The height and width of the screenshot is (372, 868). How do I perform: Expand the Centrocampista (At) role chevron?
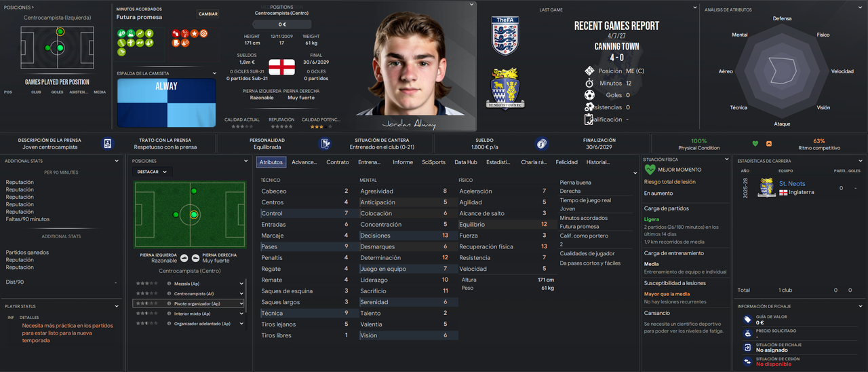(x=242, y=294)
